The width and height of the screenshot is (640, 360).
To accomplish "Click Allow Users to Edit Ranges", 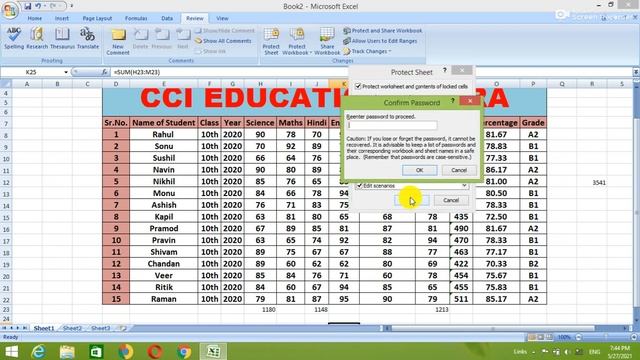I will (x=380, y=41).
